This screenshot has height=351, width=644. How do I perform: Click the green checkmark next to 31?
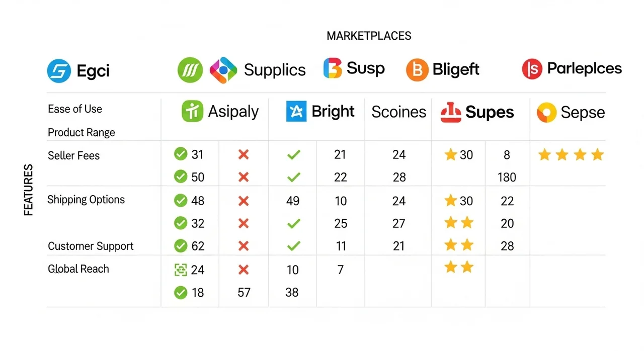[x=180, y=154]
